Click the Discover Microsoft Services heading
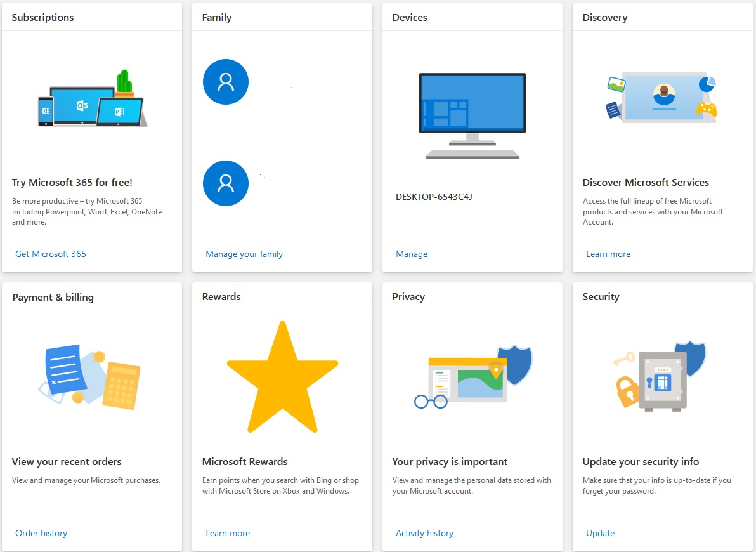This screenshot has height=552, width=756. click(x=646, y=182)
